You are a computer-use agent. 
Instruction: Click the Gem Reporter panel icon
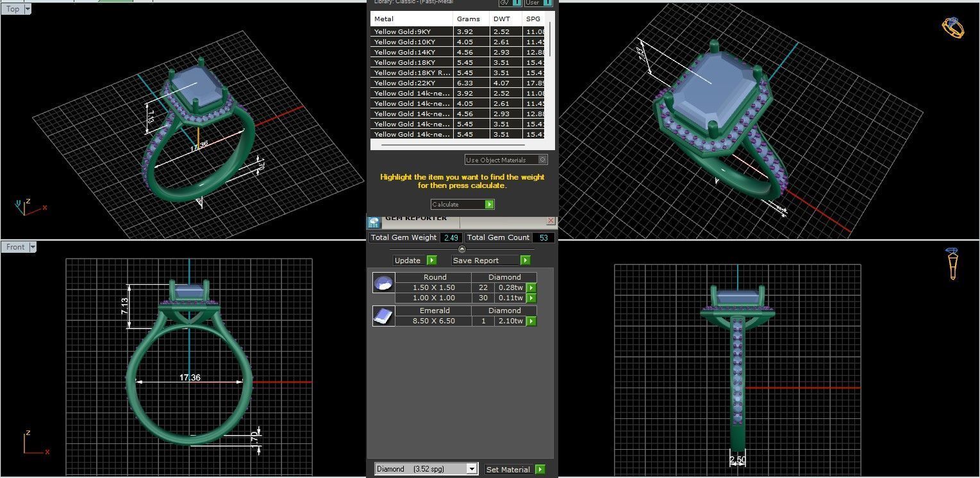[x=374, y=222]
